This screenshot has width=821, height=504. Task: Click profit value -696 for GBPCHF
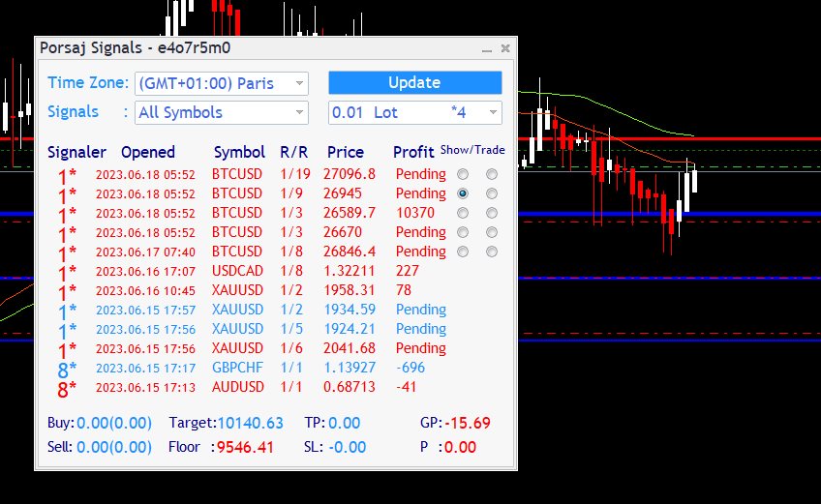pos(410,368)
